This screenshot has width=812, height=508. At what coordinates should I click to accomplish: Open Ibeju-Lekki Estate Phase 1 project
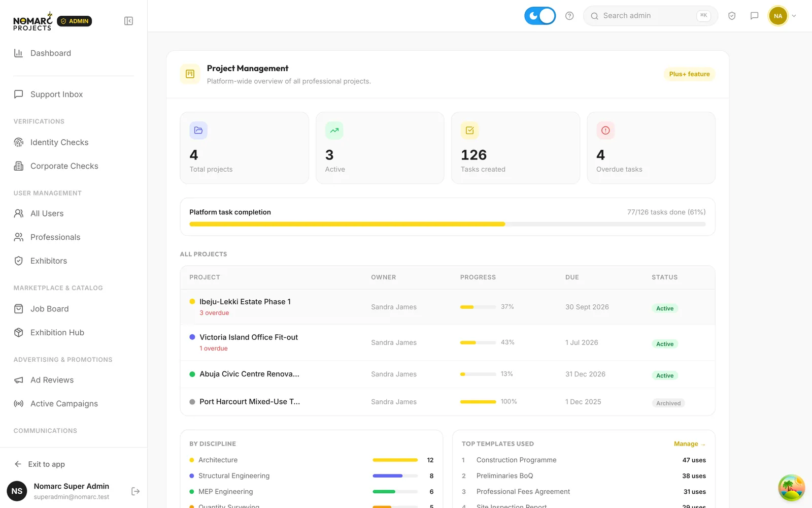point(245,301)
